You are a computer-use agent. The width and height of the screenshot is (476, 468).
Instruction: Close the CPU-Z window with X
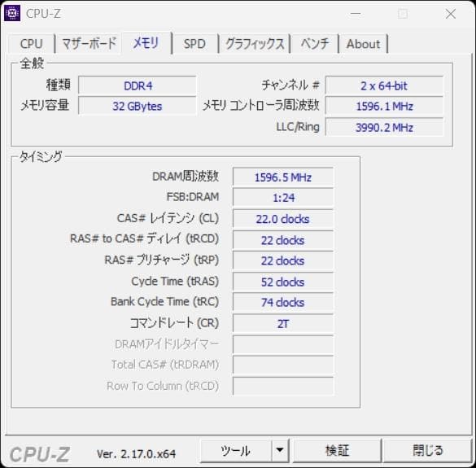pyautogui.click(x=451, y=14)
